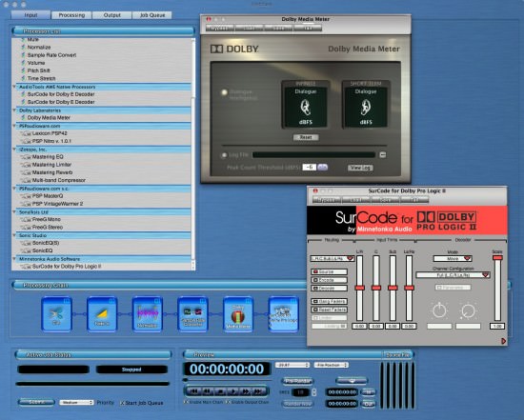Toggle the Enable Output Chain checkbox

[228, 402]
